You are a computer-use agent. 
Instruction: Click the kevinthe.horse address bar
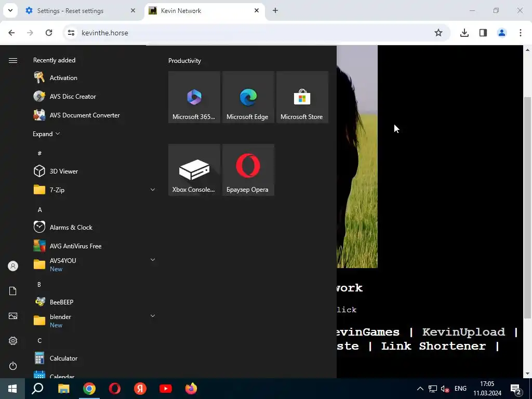(x=257, y=33)
